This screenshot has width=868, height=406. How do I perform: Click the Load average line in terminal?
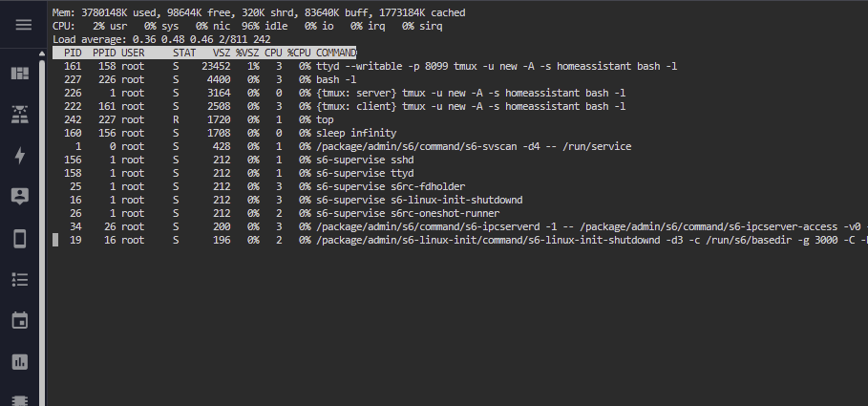coord(155,39)
